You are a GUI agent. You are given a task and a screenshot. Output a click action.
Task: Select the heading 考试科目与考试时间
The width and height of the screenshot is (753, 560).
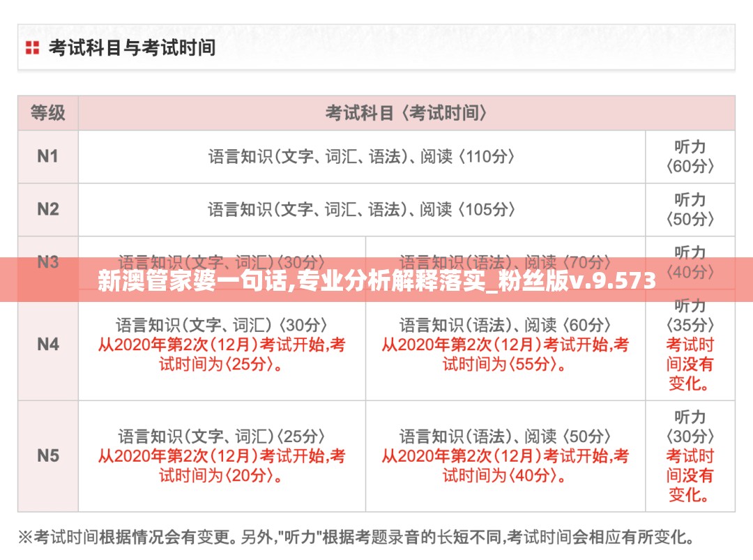[x=132, y=47]
